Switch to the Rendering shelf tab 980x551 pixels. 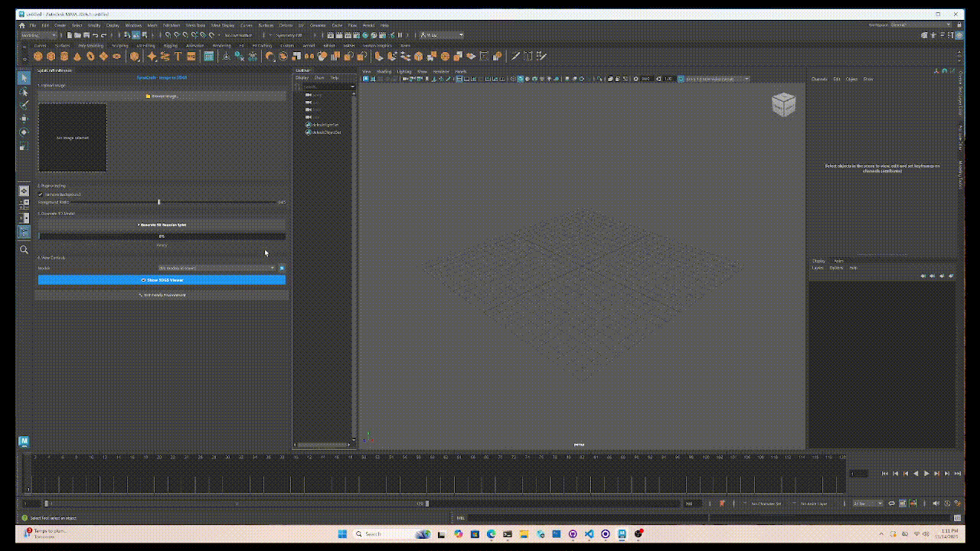coord(221,45)
